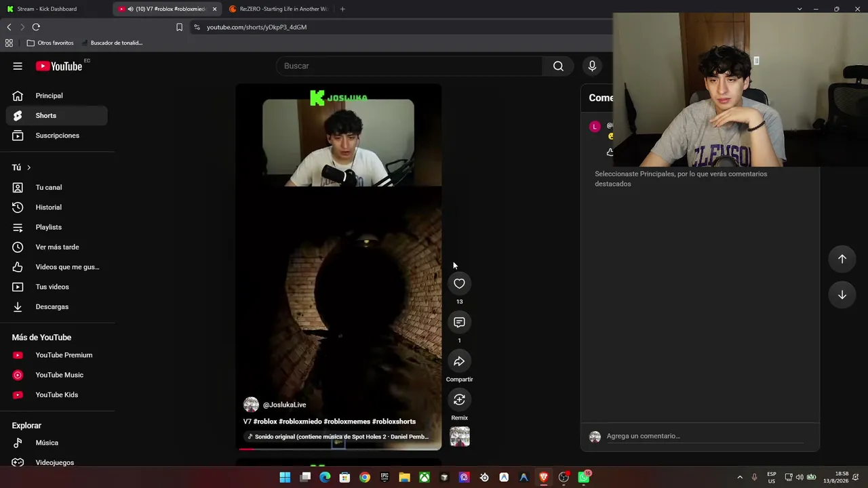Open YouTube Music

point(57,375)
